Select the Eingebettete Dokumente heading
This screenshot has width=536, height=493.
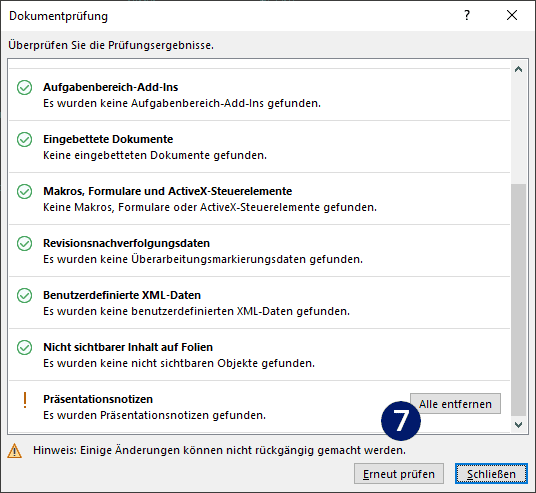108,139
